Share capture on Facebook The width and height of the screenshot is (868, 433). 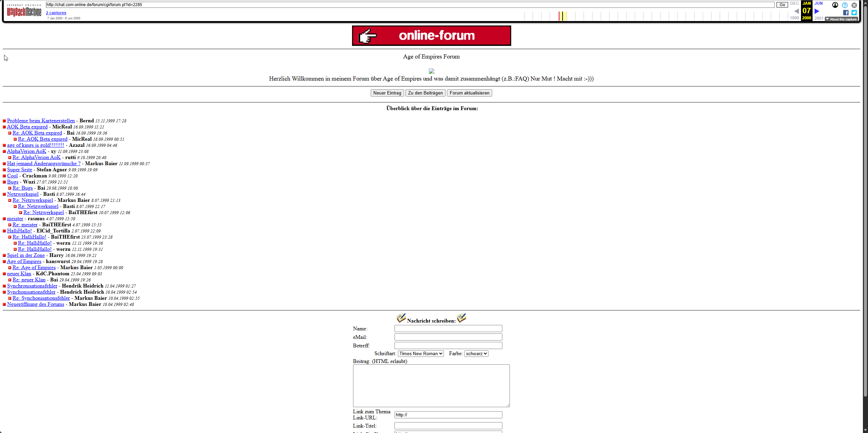[846, 13]
